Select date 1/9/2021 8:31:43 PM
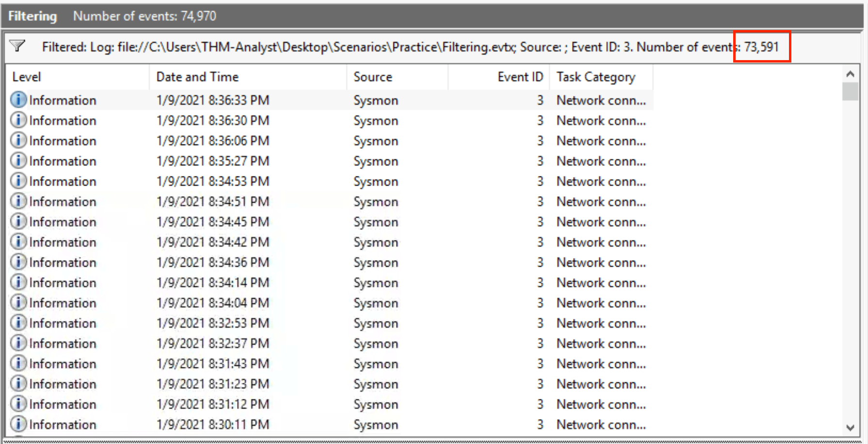This screenshot has width=868, height=444. pos(212,364)
